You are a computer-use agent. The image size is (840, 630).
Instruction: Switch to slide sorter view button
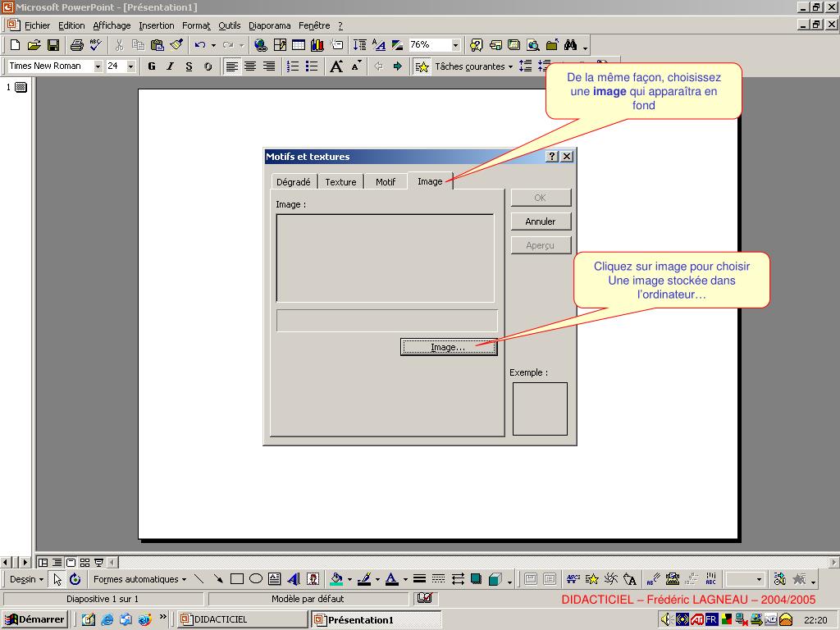[x=84, y=563]
